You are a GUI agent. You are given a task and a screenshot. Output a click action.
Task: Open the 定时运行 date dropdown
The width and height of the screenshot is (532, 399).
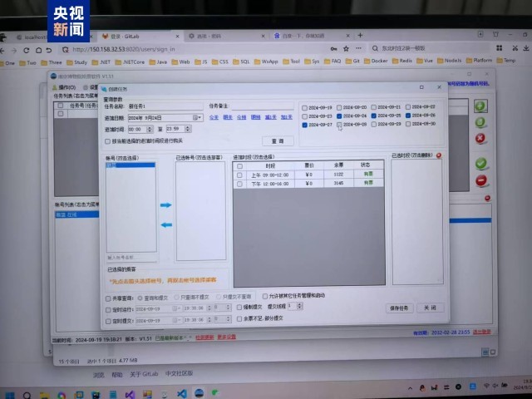pyautogui.click(x=175, y=308)
